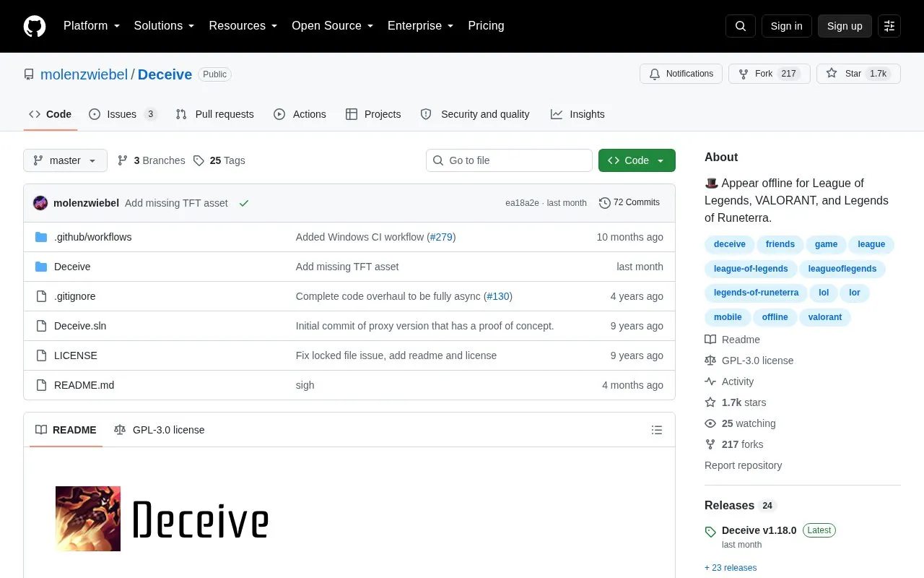Viewport: 924px width, 578px height.
Task: Expand the Open Source menu
Action: point(333,26)
